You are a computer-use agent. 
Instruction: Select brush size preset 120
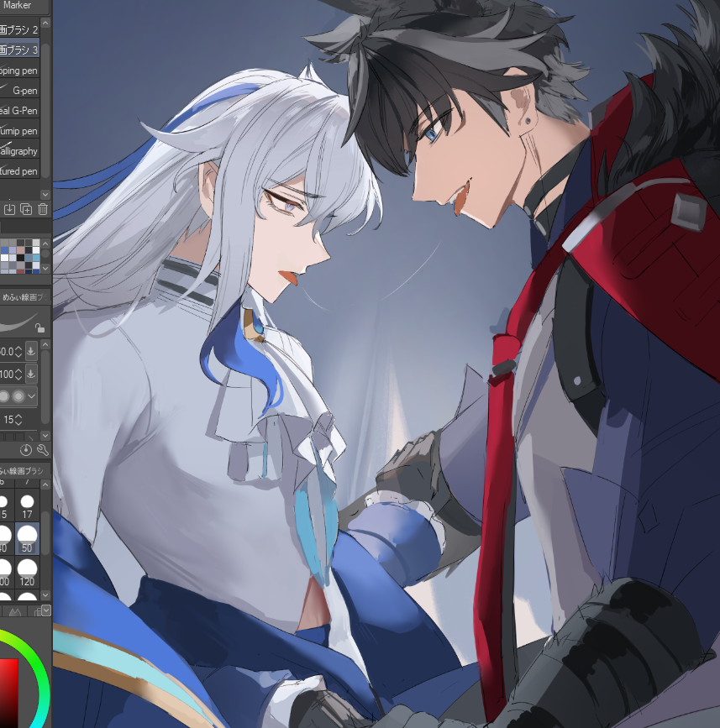(x=27, y=573)
